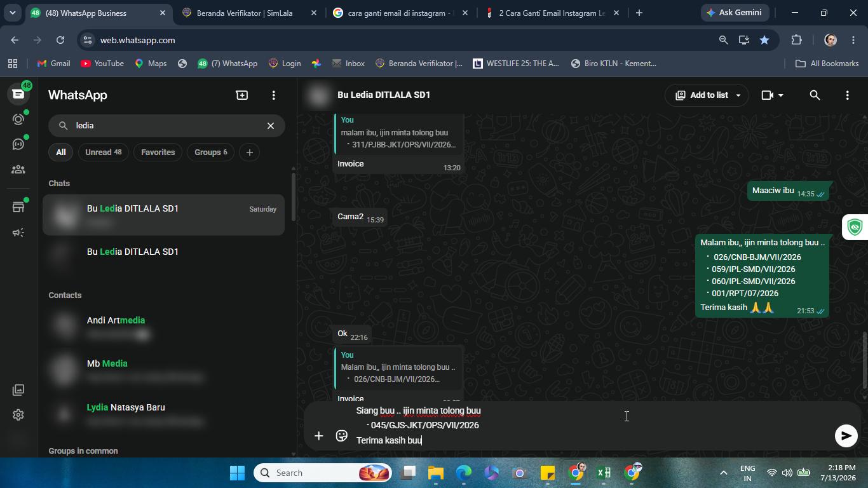Bookmark this page with the star icon
This screenshot has width=868, height=488.
pyautogui.click(x=764, y=40)
